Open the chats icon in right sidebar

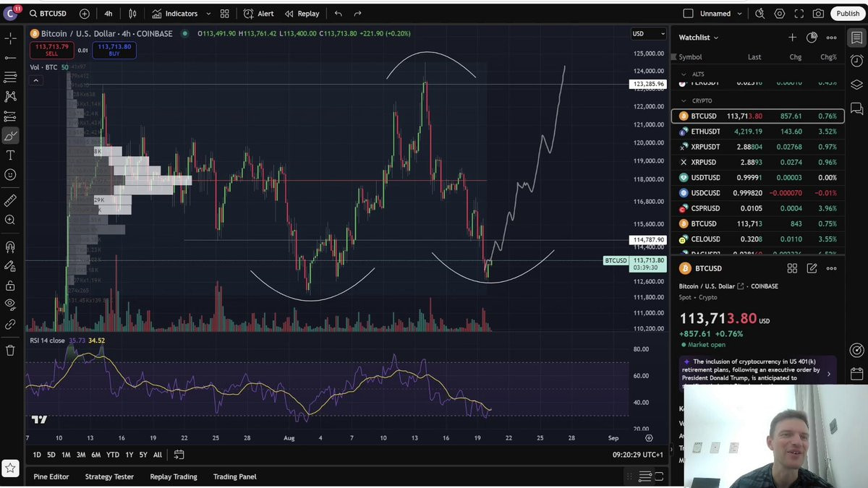tap(856, 108)
